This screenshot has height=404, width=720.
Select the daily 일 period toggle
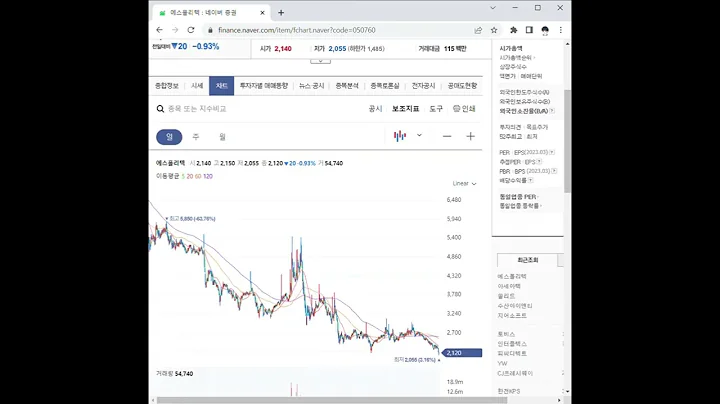coord(169,137)
